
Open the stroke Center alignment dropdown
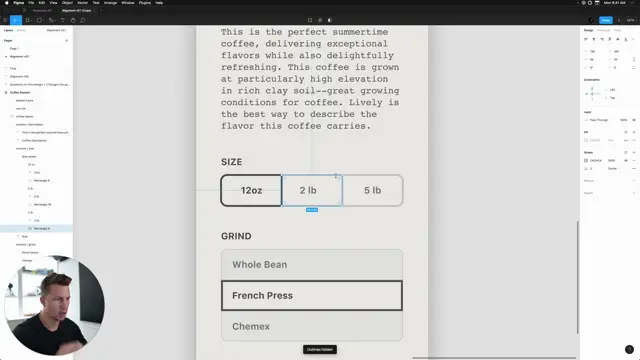pos(613,169)
